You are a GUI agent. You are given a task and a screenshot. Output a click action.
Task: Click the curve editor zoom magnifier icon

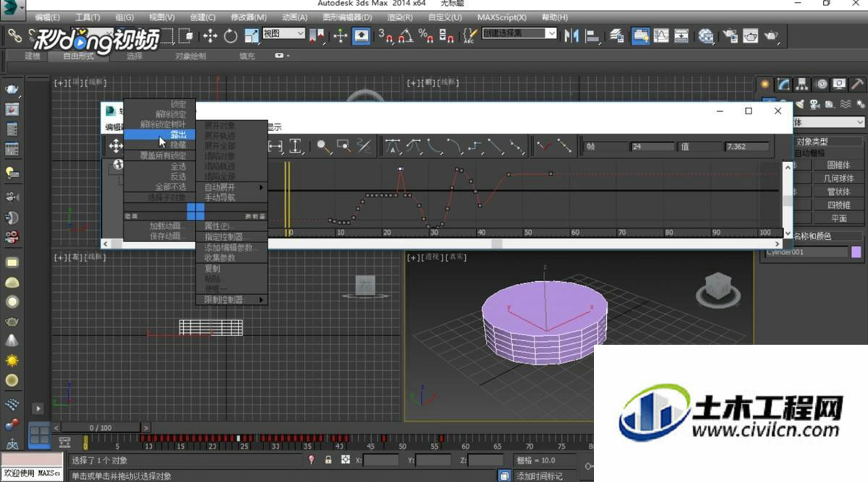tap(323, 147)
